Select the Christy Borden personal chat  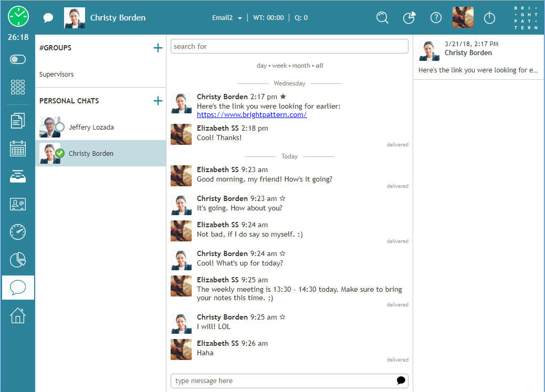tap(100, 153)
